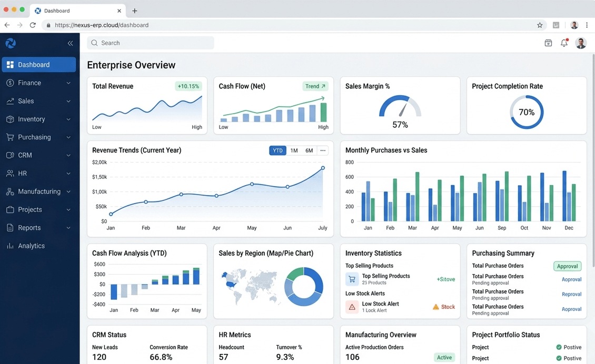
Task: Expand the Inventory sidebar section
Action: (39, 119)
